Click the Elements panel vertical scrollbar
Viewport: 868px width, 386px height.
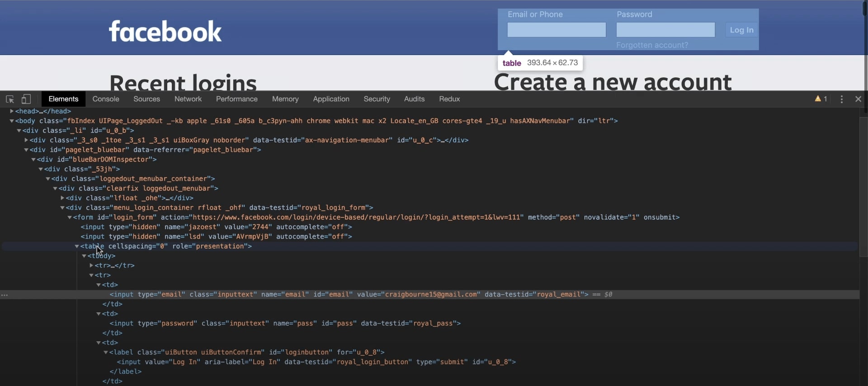(863, 188)
